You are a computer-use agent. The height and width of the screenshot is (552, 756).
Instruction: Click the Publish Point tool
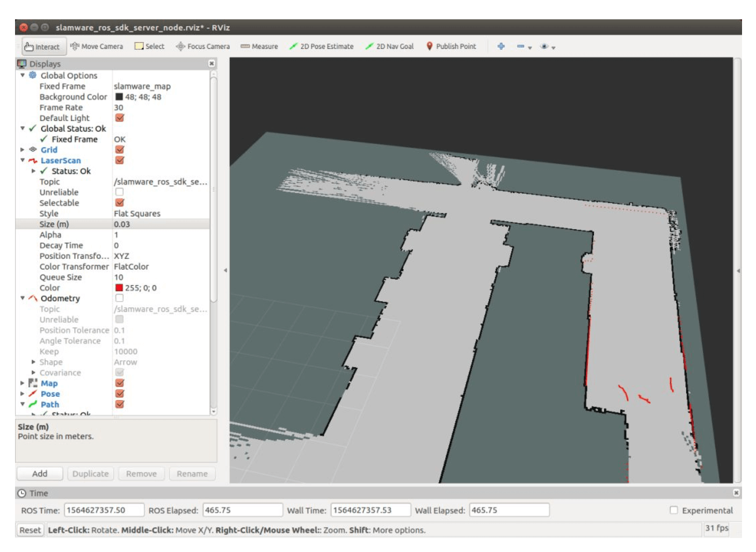point(451,47)
